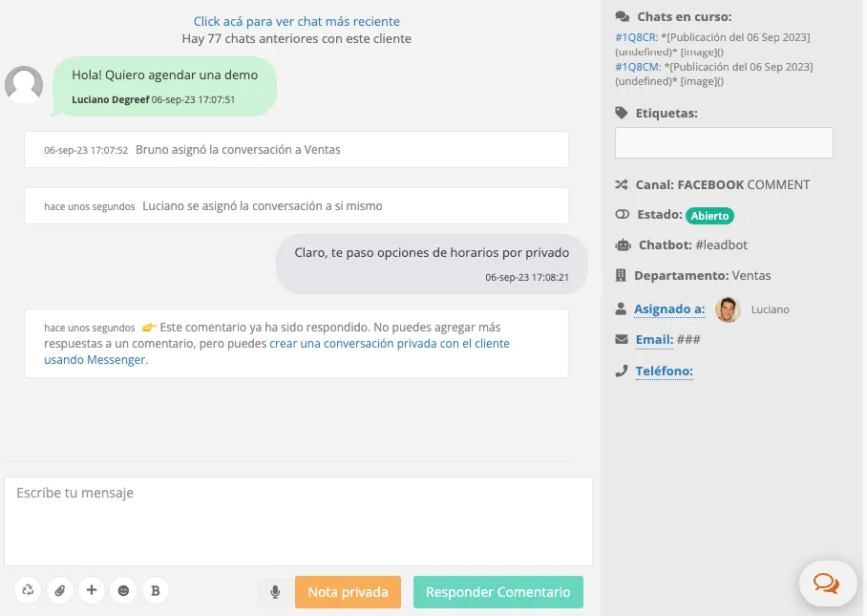Click Luciano's assigned agent photo

pos(728,309)
